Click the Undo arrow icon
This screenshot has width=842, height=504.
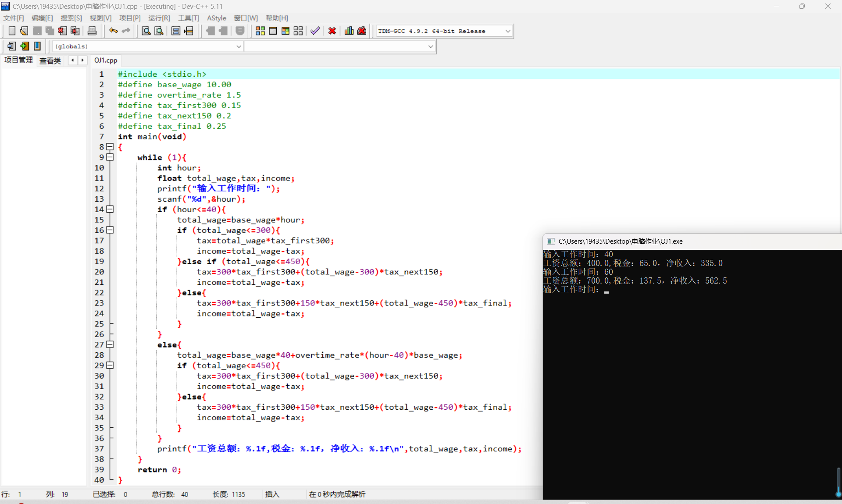(x=113, y=31)
